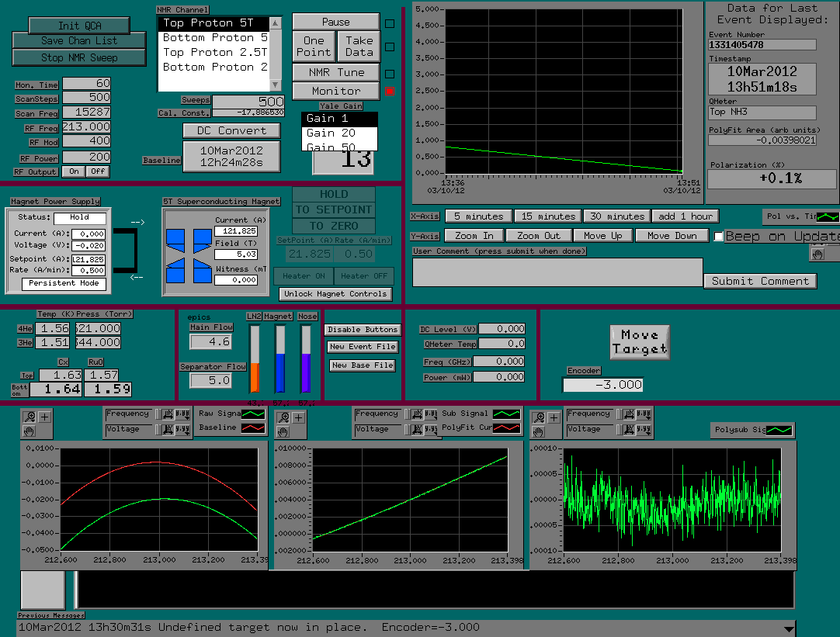Enable Beep on Update checkbox
This screenshot has width=840, height=637.
(x=719, y=236)
